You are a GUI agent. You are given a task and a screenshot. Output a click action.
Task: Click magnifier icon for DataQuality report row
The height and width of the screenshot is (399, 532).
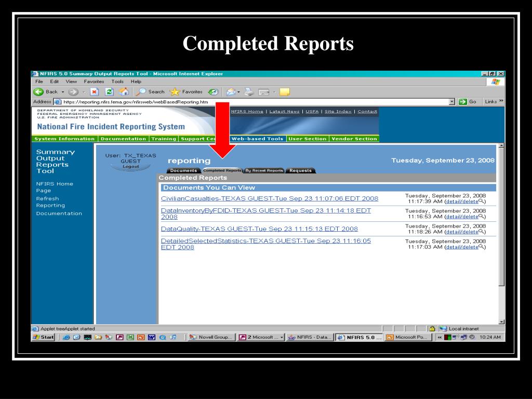481,231
